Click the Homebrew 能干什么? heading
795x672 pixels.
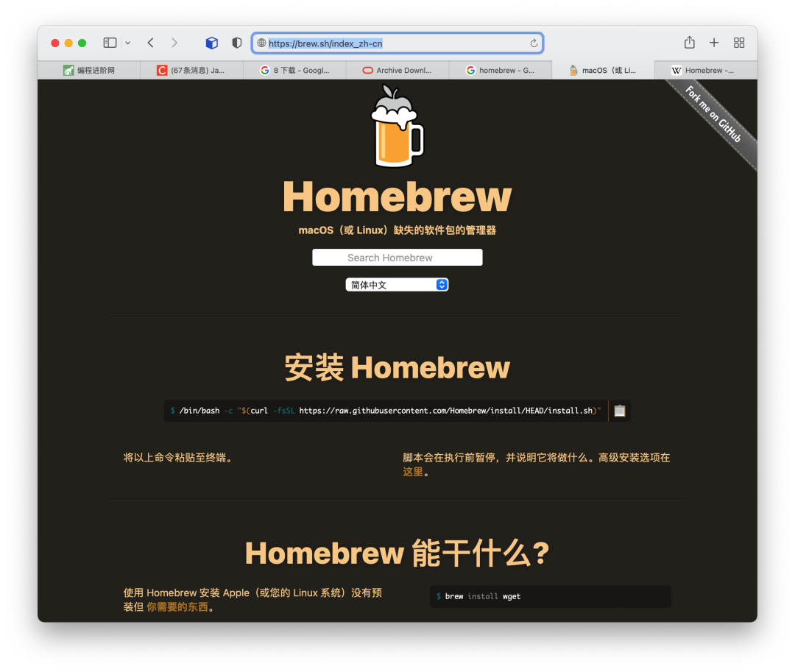tap(397, 553)
